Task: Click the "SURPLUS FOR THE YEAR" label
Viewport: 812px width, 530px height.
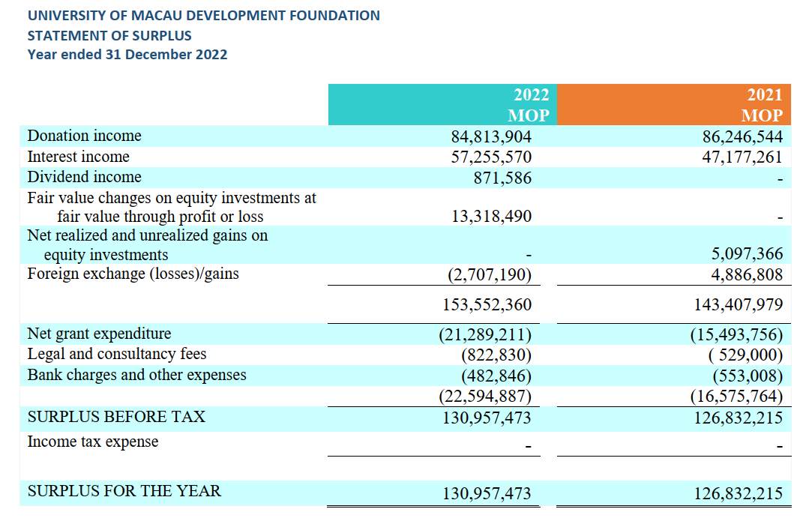Action: click(x=124, y=491)
